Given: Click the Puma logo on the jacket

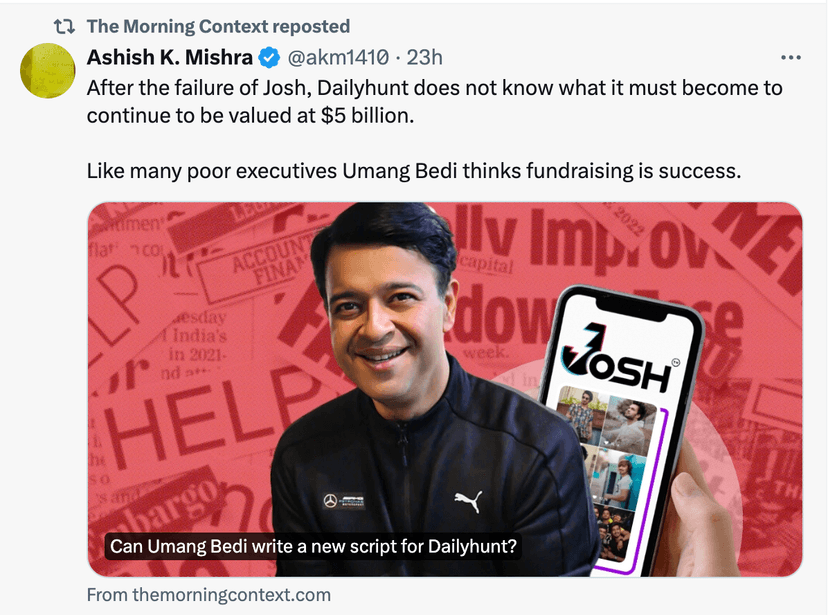Looking at the screenshot, I should (x=467, y=499).
